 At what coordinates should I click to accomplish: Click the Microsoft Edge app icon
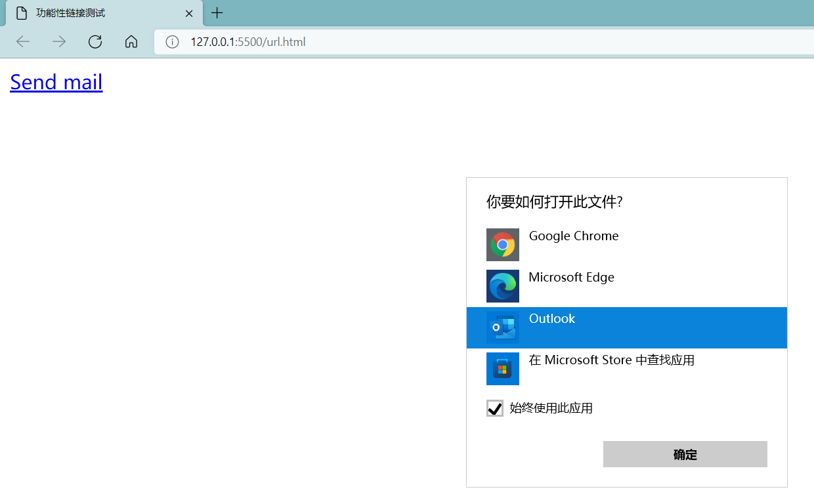[503, 286]
